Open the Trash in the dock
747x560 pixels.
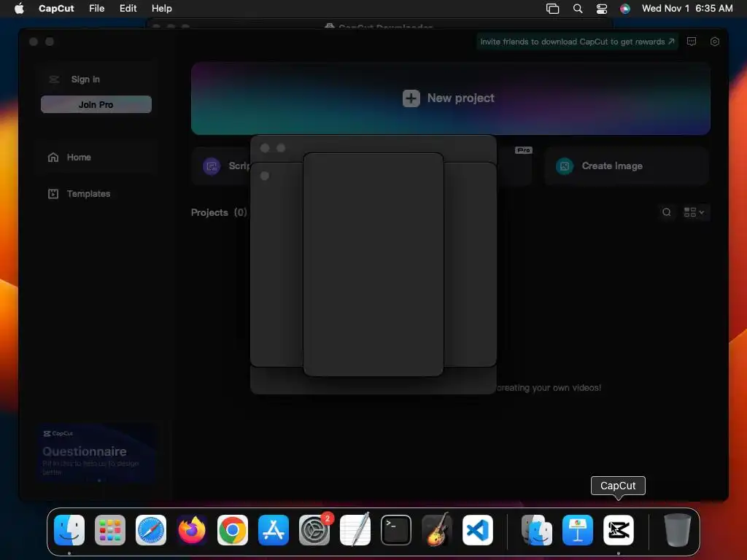pos(677,530)
